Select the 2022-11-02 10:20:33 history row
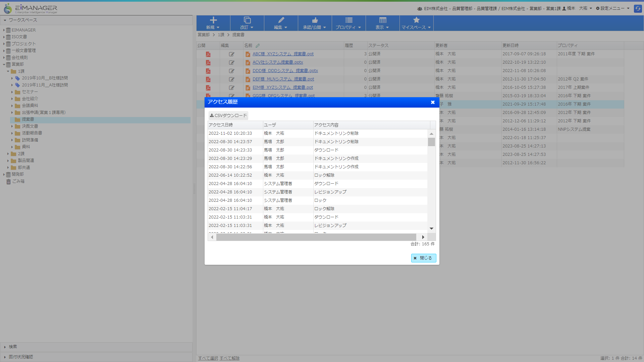This screenshot has width=644, height=362. (317, 133)
